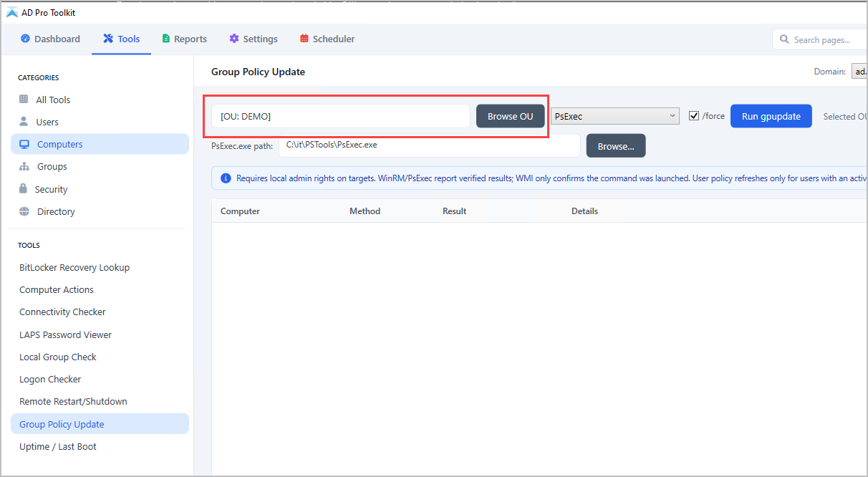
Task: Click the Directory globe icon
Action: pyautogui.click(x=24, y=211)
